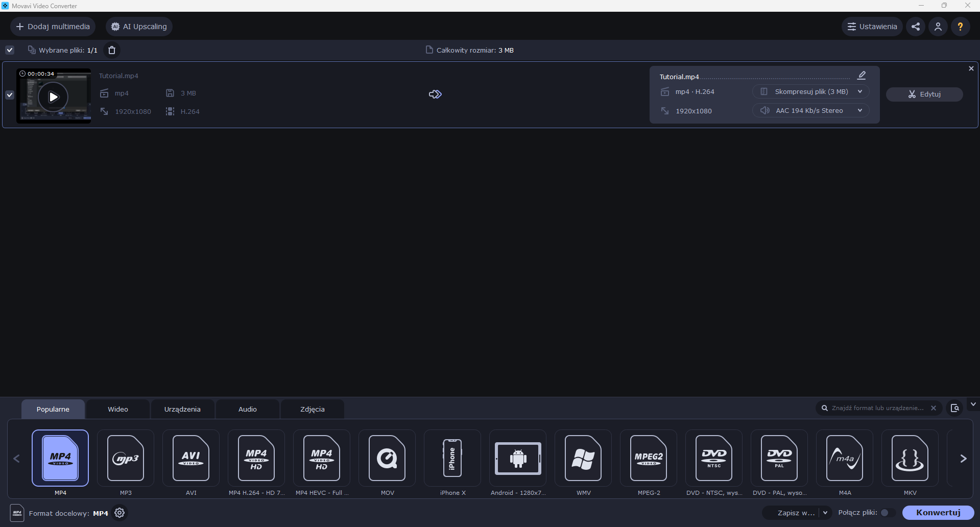Enable the Połącz pliki toggle
Viewport: 980px width, 527px height.
pyautogui.click(x=888, y=513)
